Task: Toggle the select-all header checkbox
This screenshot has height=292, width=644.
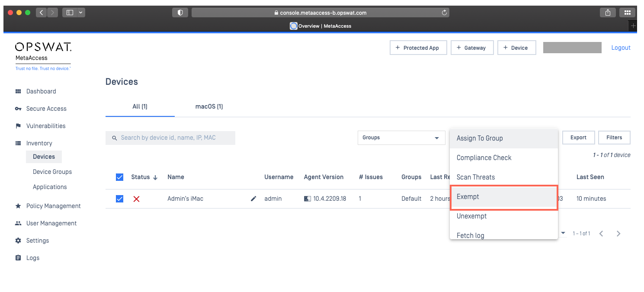Action: tap(120, 177)
